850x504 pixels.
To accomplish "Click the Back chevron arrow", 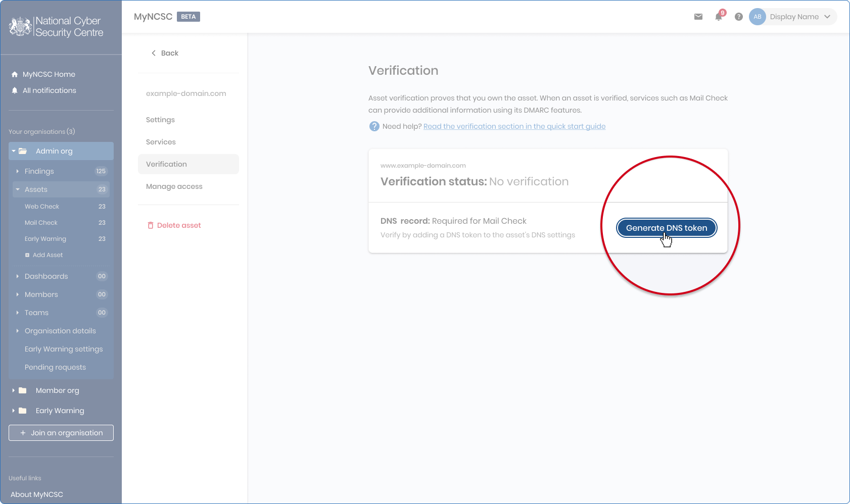I will tap(154, 53).
